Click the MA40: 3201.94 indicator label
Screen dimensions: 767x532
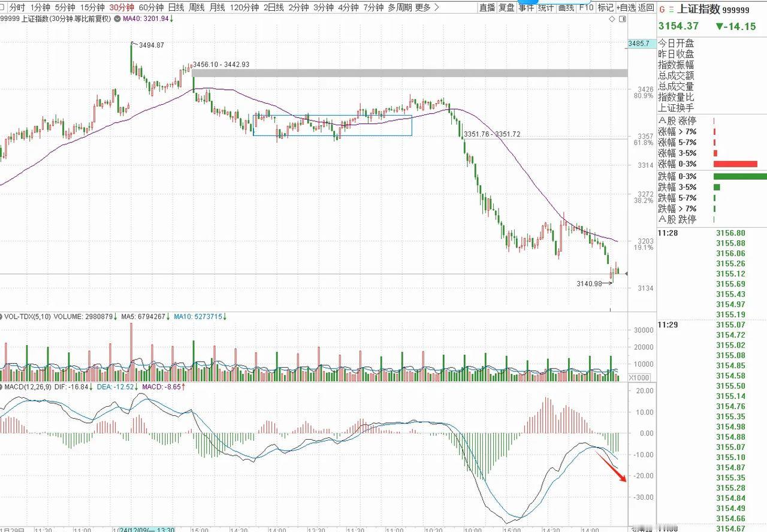click(148, 20)
